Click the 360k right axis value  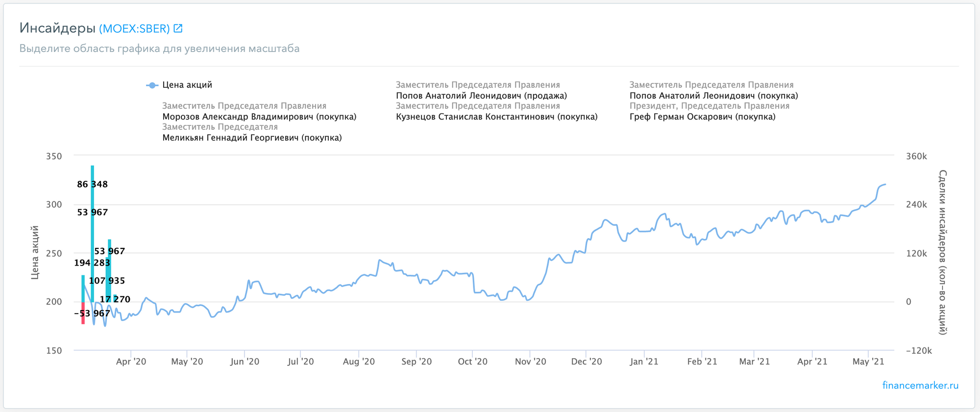coord(916,156)
